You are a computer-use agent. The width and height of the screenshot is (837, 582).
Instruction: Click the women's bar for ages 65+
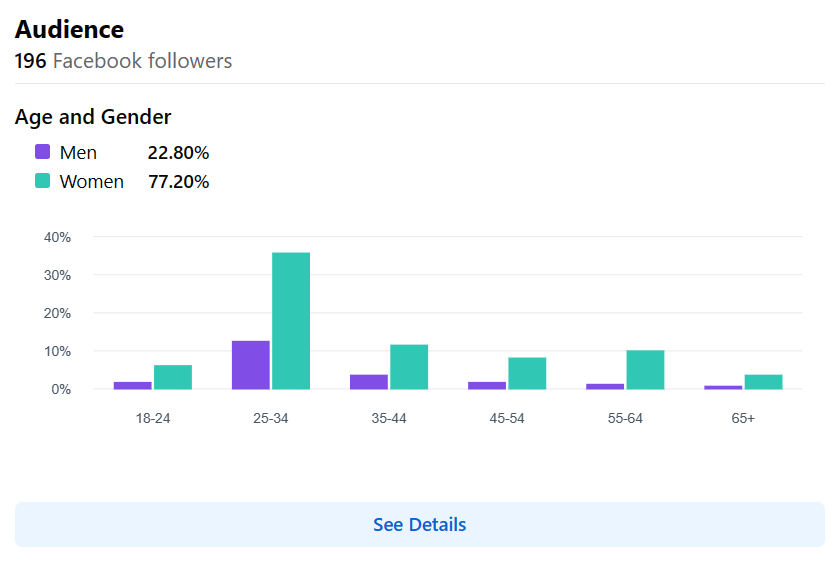[x=763, y=382]
